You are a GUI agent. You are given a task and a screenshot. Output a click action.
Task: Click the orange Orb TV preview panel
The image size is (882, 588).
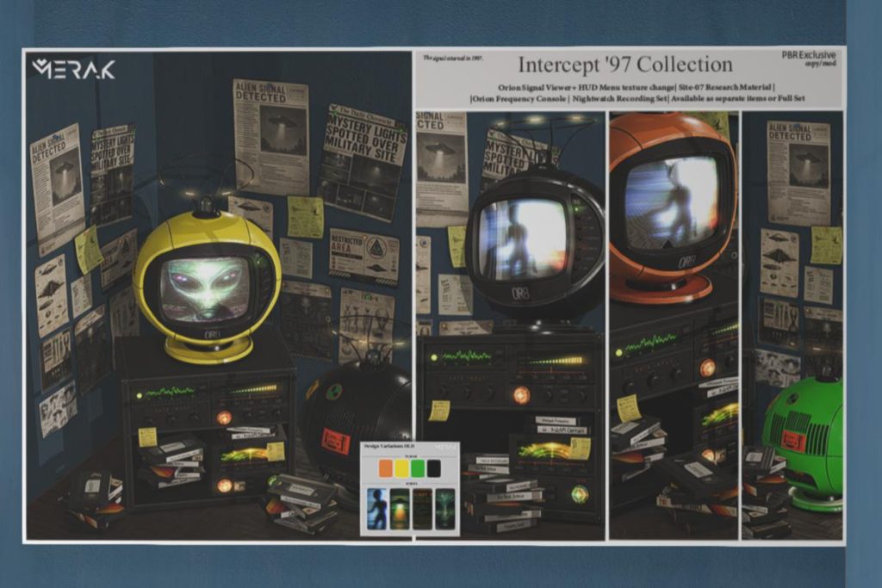[x=674, y=326]
